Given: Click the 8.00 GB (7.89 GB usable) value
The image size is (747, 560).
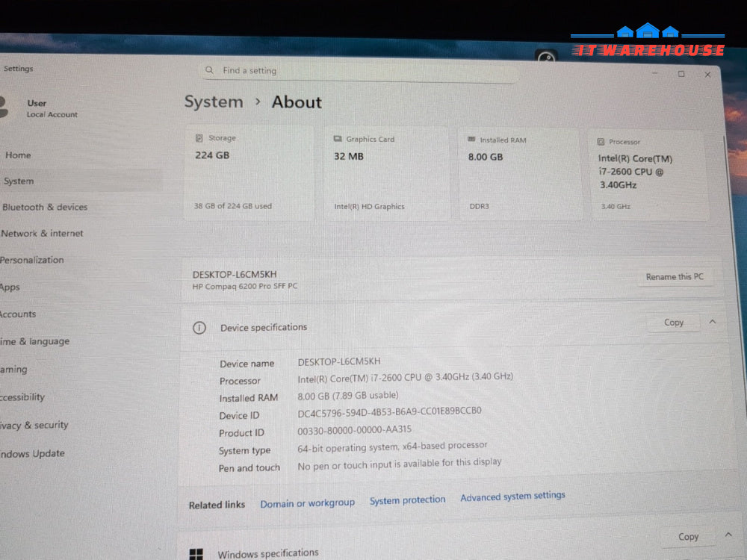Looking at the screenshot, I should click(x=348, y=396).
